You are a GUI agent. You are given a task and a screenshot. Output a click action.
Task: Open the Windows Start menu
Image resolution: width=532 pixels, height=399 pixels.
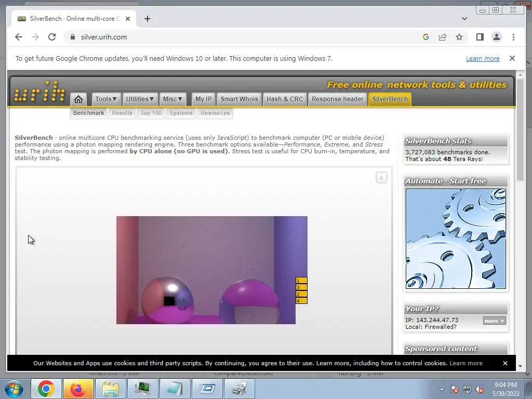point(14,389)
